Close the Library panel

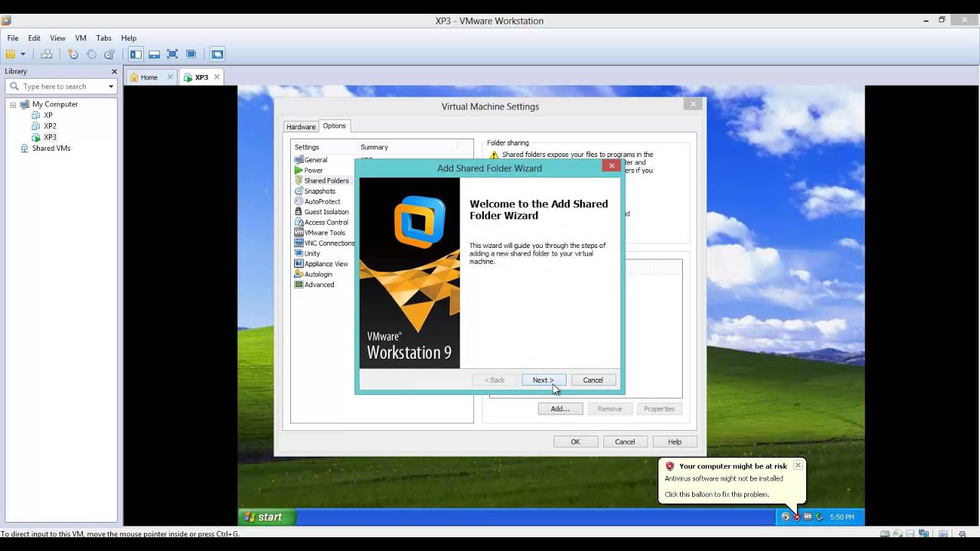pyautogui.click(x=114, y=71)
